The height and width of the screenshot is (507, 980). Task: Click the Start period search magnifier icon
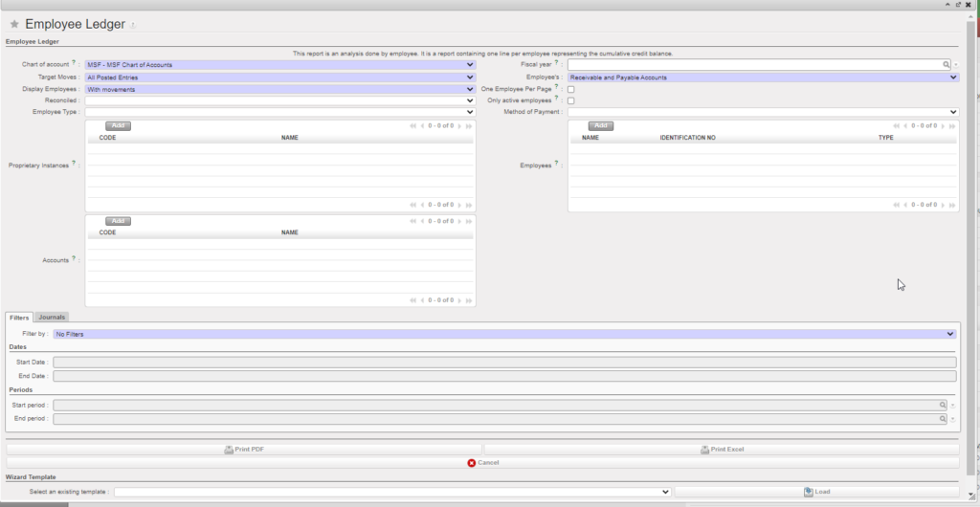pyautogui.click(x=944, y=406)
